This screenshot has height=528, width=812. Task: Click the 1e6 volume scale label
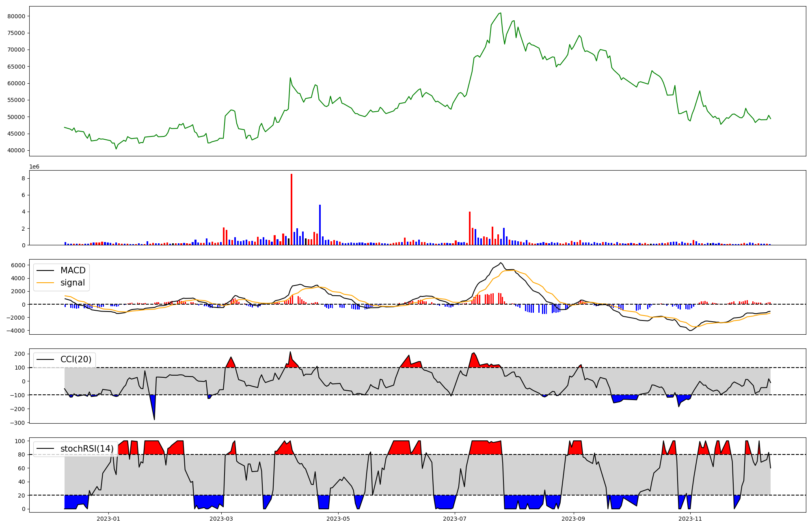click(35, 167)
